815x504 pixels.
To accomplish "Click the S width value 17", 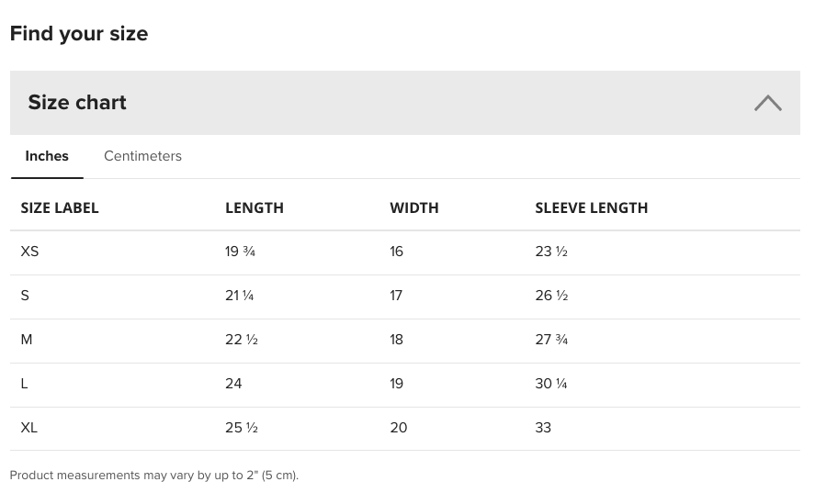I will 396,296.
